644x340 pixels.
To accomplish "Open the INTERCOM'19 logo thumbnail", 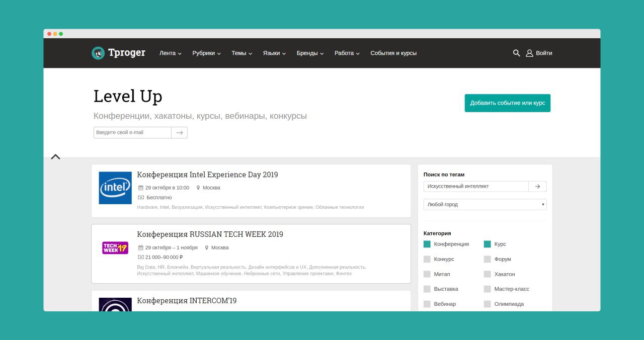I will tap(115, 304).
